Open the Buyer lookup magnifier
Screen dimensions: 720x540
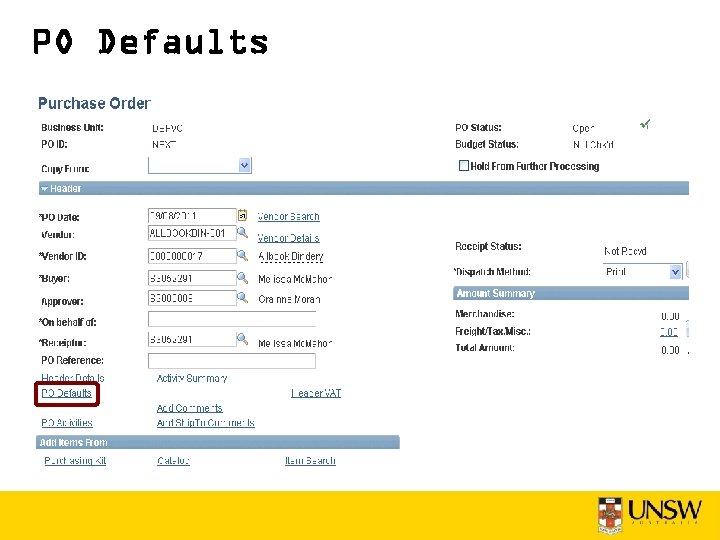pyautogui.click(x=242, y=278)
